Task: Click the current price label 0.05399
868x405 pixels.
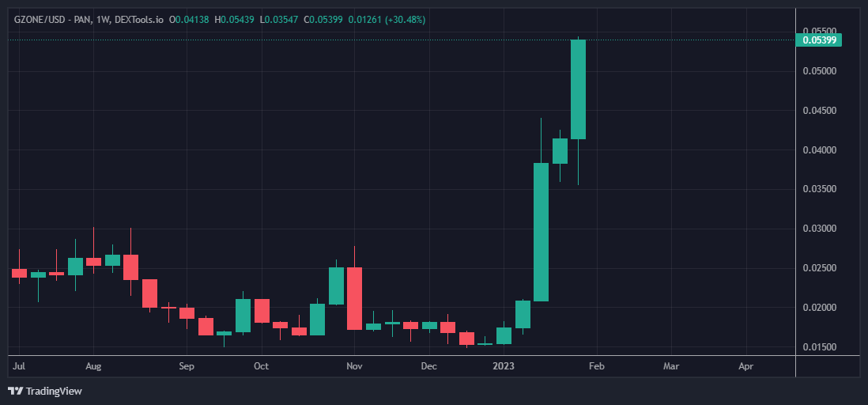Action: (818, 40)
